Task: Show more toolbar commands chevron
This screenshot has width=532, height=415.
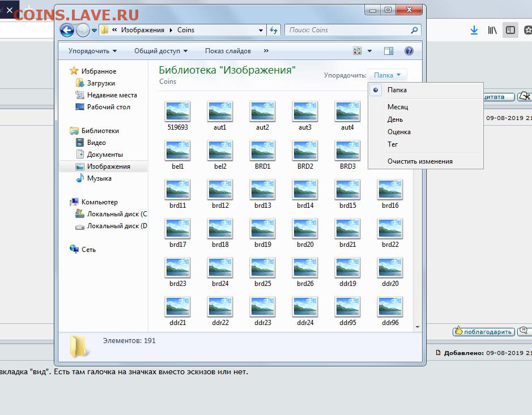Action: [266, 51]
